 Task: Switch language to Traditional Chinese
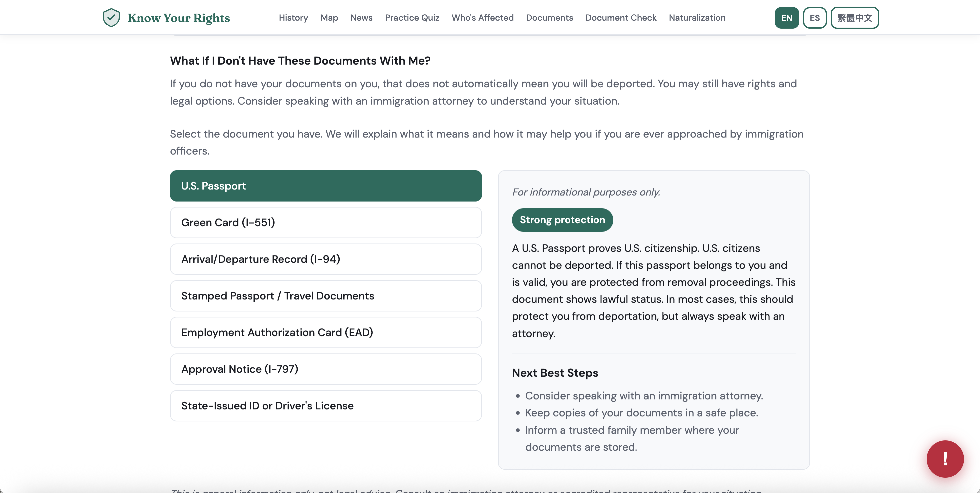pos(854,18)
